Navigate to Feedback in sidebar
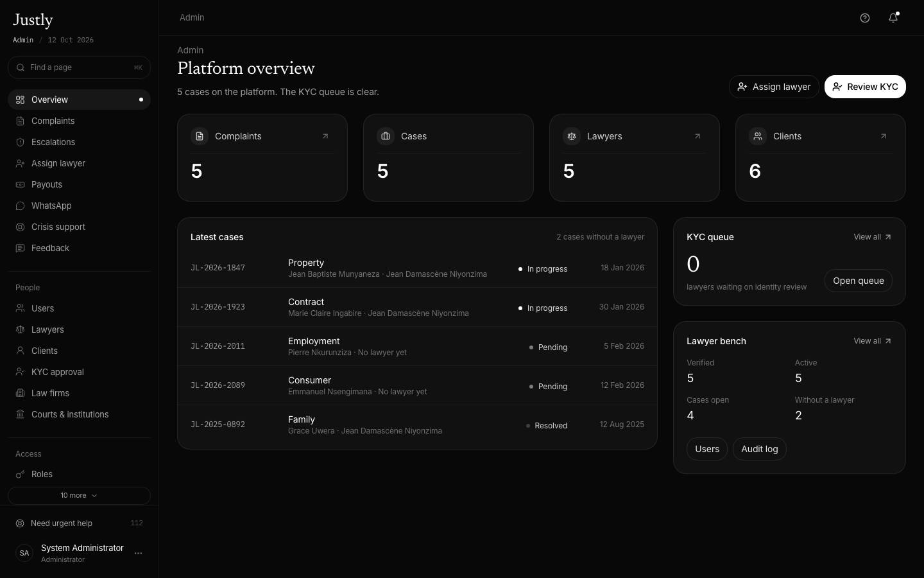 pos(79,248)
